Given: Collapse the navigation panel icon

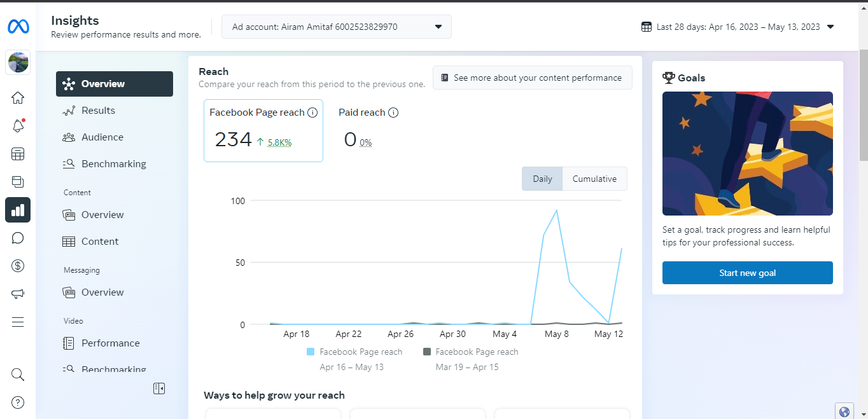Looking at the screenshot, I should point(159,388).
